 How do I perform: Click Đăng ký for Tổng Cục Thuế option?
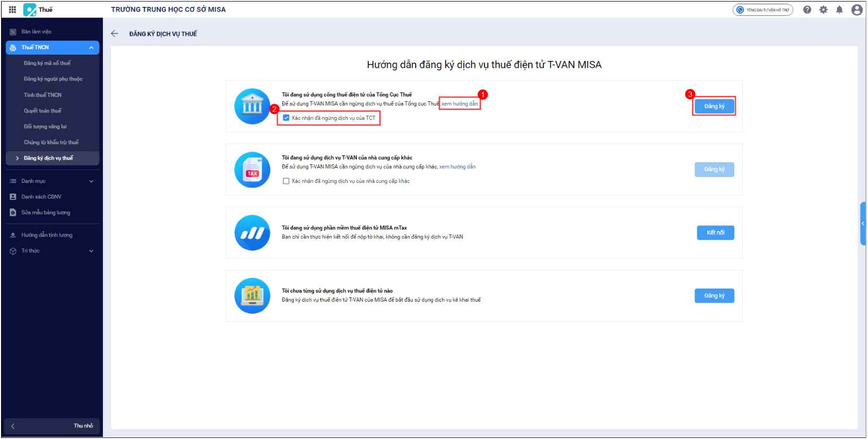(x=714, y=106)
